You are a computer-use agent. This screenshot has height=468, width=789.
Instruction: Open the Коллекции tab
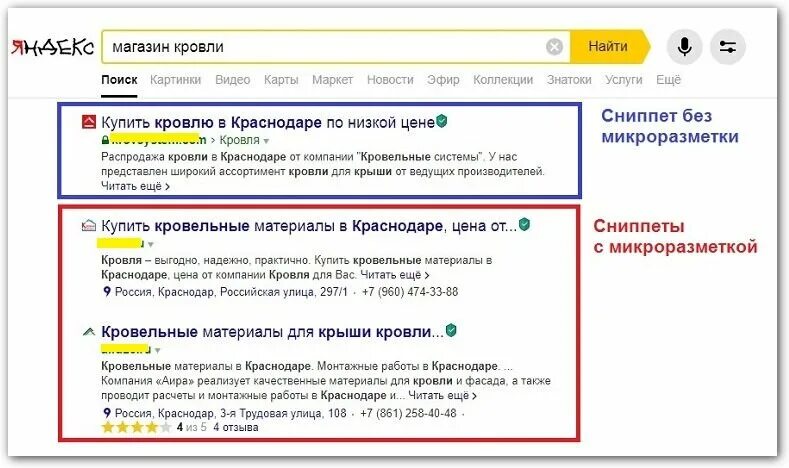503,80
